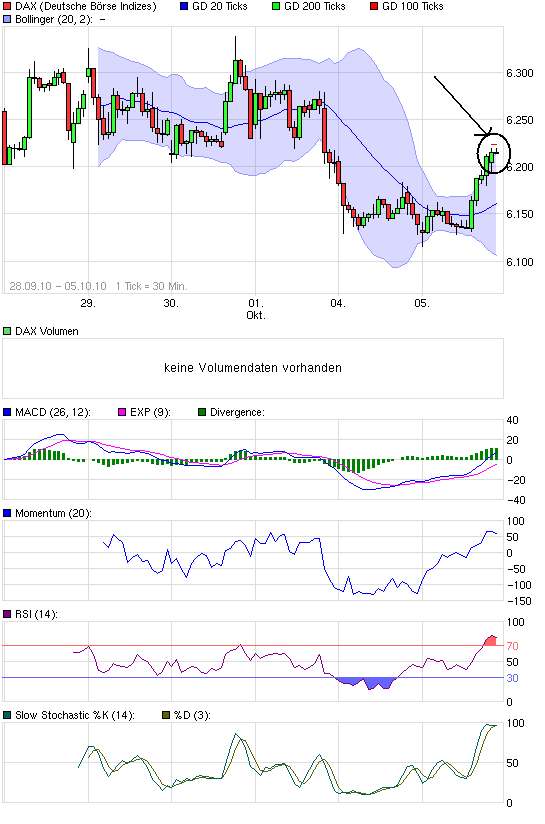This screenshot has height=824, width=545.
Task: Click the blue GD 20 Ticks swatch
Action: point(184,6)
